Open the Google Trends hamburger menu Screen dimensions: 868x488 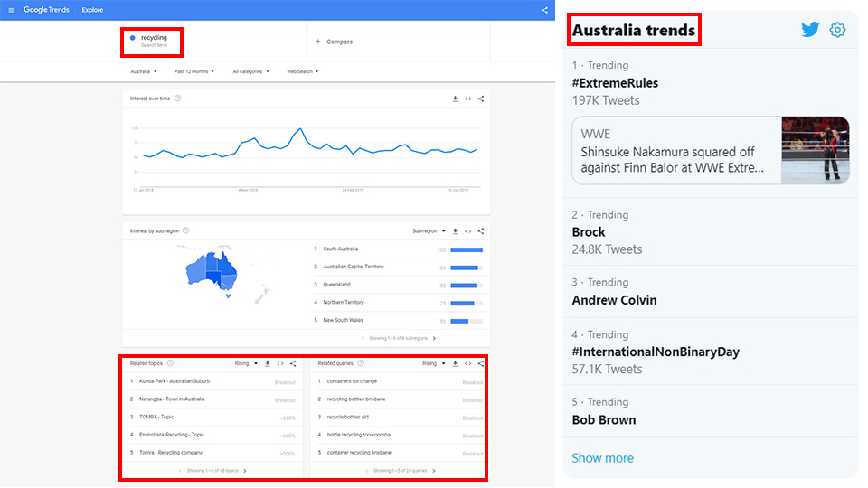pyautogui.click(x=11, y=10)
